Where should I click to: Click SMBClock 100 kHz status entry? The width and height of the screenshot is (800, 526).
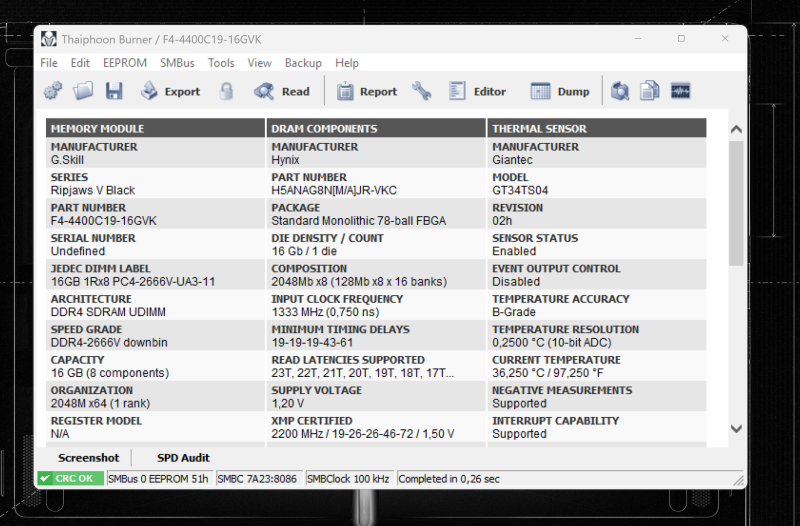[348, 479]
